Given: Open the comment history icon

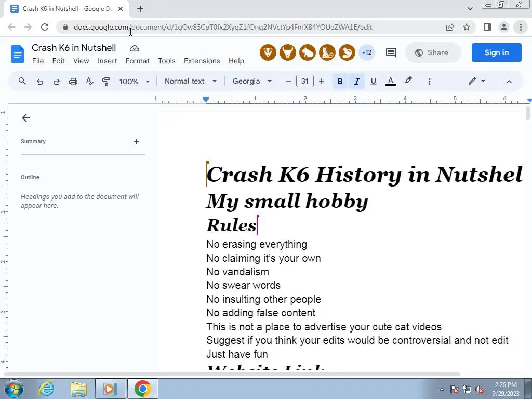Looking at the screenshot, I should (391, 52).
